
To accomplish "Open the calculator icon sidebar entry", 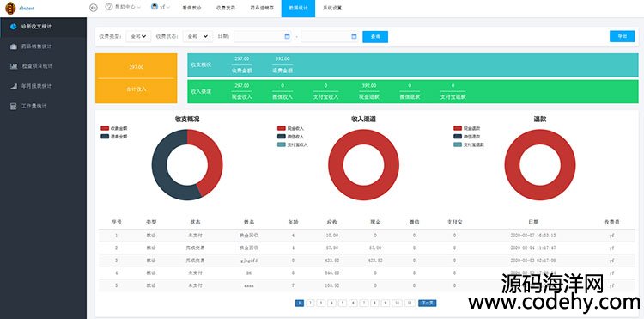I will click(14, 106).
